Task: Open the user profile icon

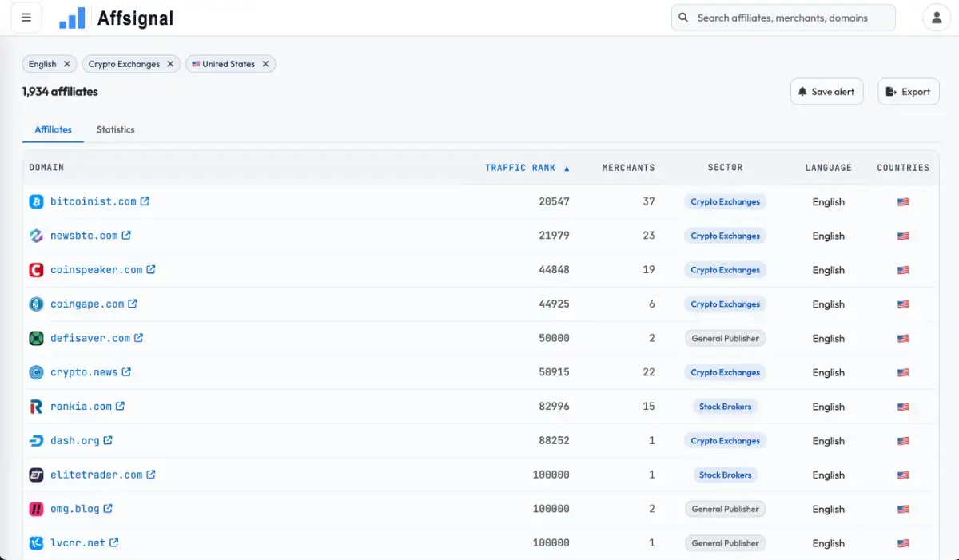Action: [x=937, y=18]
